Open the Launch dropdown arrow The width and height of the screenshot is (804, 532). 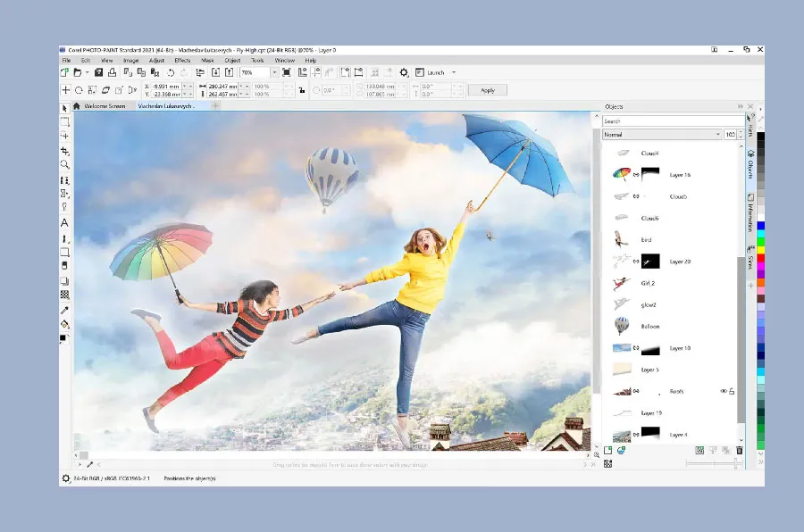[454, 72]
